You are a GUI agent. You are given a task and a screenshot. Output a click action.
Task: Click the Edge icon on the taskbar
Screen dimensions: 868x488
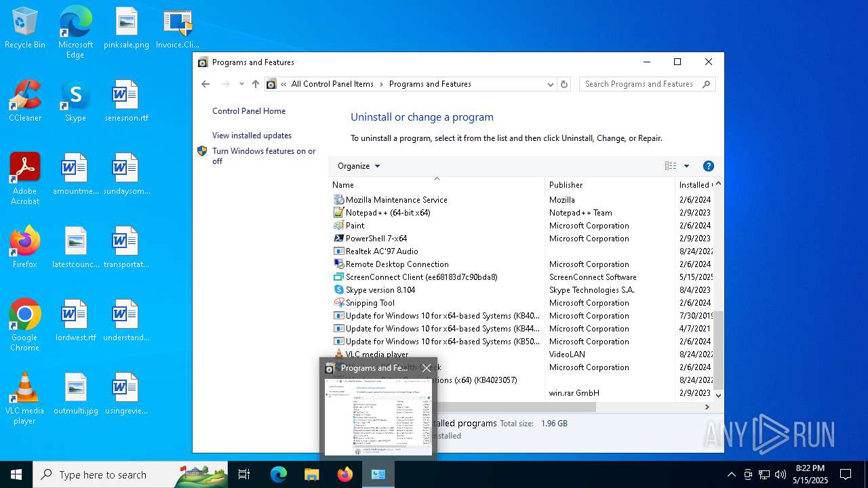(279, 474)
